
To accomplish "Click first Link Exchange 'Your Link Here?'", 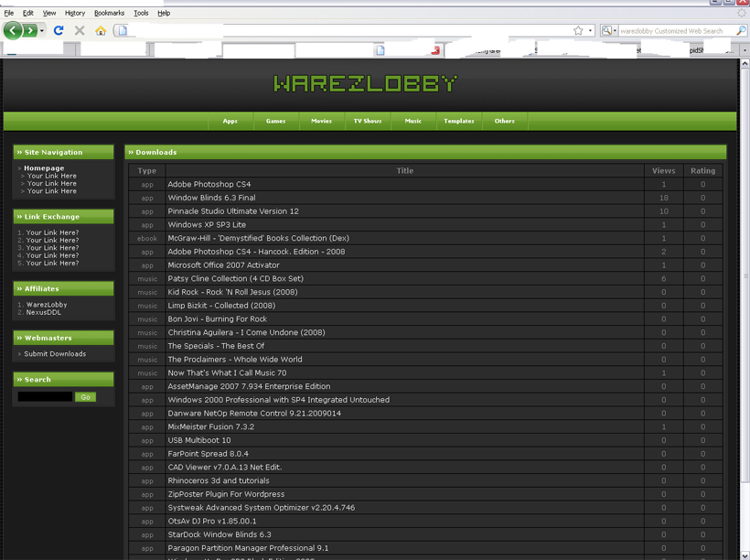I will pos(52,232).
